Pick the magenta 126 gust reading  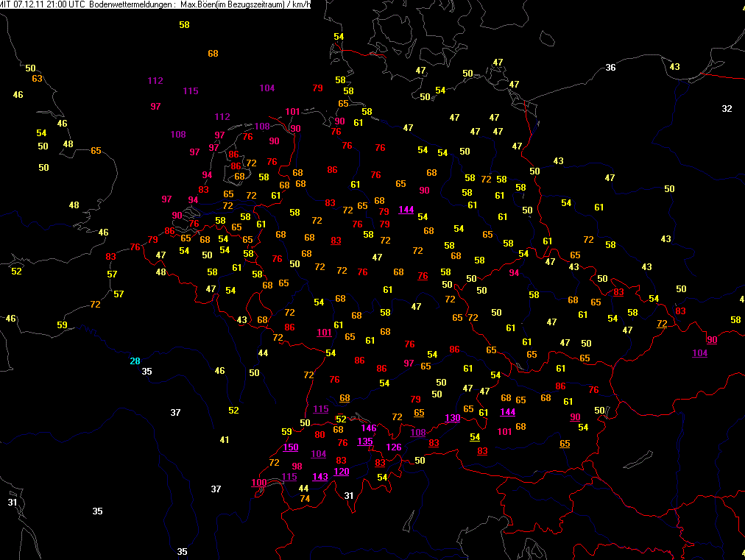(394, 447)
